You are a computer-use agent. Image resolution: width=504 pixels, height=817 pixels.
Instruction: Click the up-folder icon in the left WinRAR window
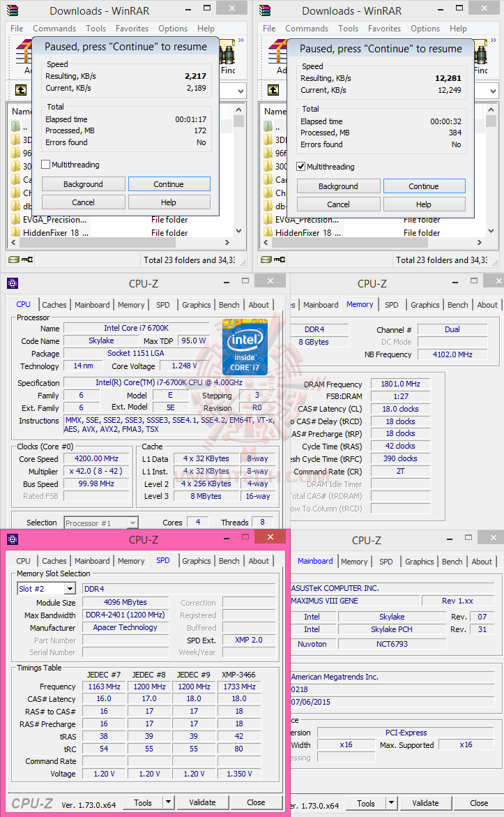coord(21,90)
